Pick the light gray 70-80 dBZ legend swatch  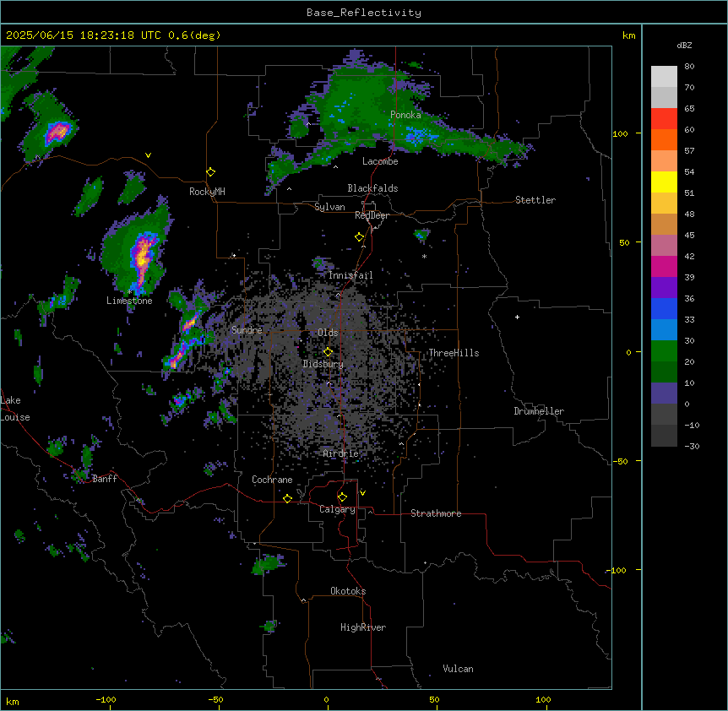click(664, 76)
